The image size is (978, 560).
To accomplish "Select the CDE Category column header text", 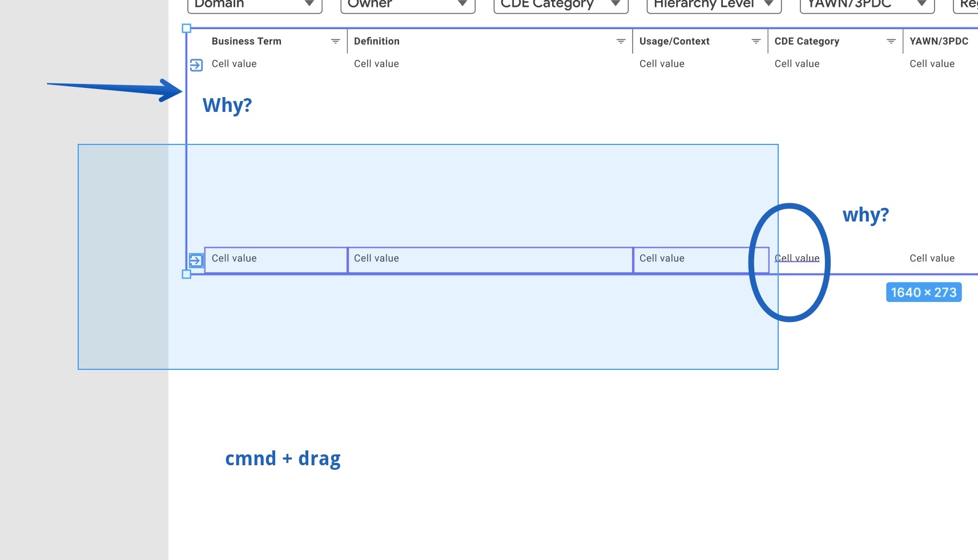I will (807, 41).
